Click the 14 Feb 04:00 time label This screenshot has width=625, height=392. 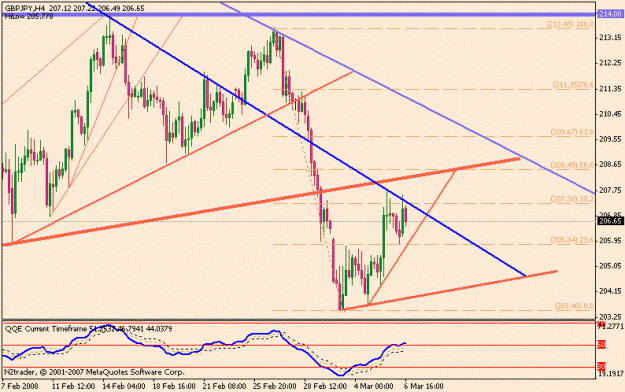click(124, 386)
